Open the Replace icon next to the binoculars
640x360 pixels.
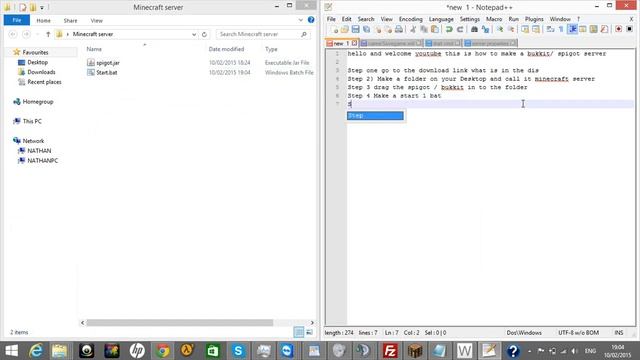pyautogui.click(x=485, y=29)
